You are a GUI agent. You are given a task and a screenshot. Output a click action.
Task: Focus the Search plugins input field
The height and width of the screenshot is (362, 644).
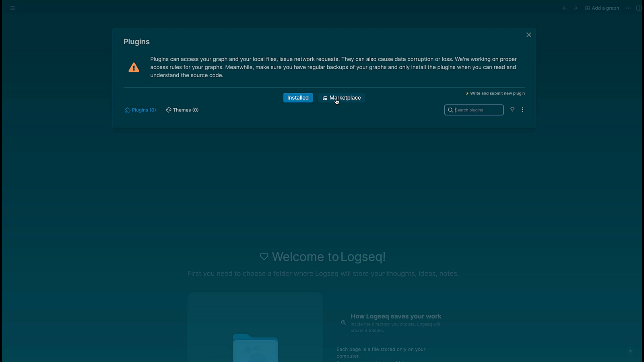pos(478,110)
